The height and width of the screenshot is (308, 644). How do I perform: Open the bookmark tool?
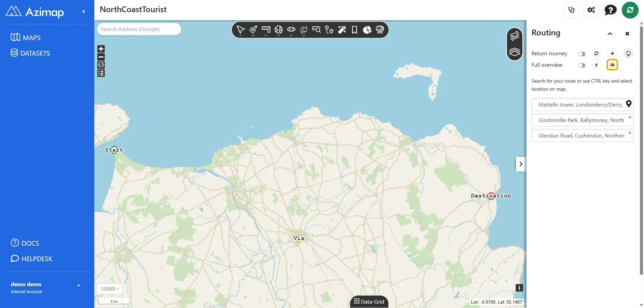click(354, 30)
